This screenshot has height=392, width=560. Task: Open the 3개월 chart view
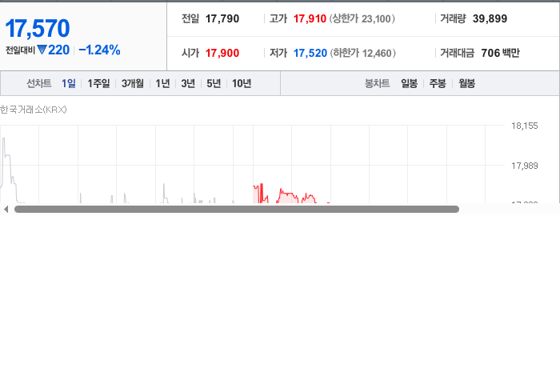pos(133,83)
